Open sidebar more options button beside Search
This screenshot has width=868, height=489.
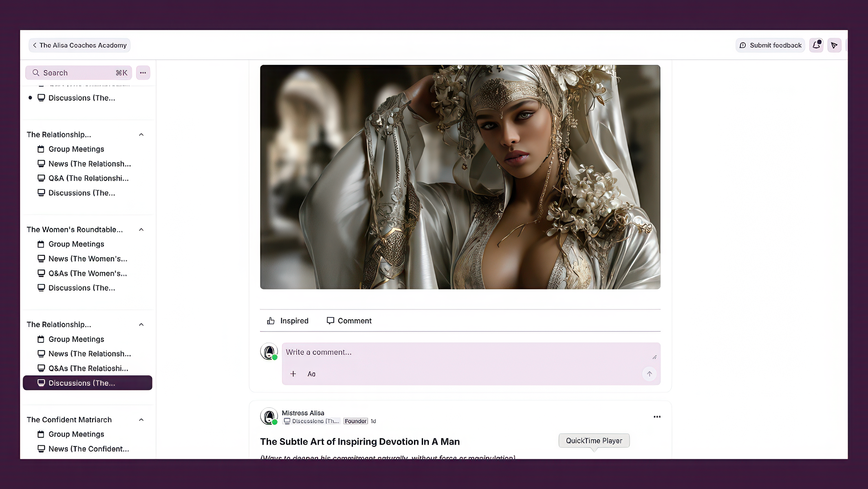pos(143,73)
